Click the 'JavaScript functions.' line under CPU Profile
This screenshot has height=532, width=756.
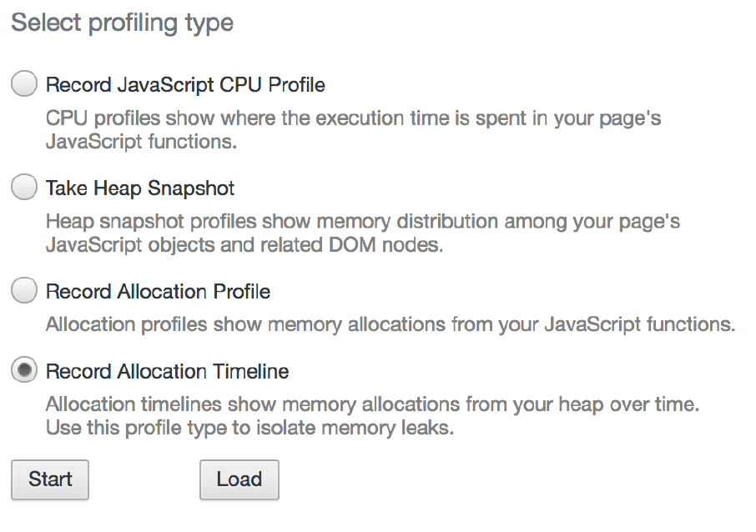[141, 142]
